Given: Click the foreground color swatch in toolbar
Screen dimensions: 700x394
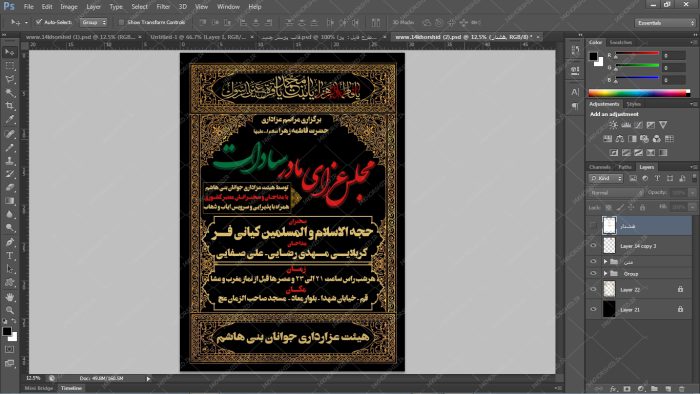Looking at the screenshot, I should 7,331.
